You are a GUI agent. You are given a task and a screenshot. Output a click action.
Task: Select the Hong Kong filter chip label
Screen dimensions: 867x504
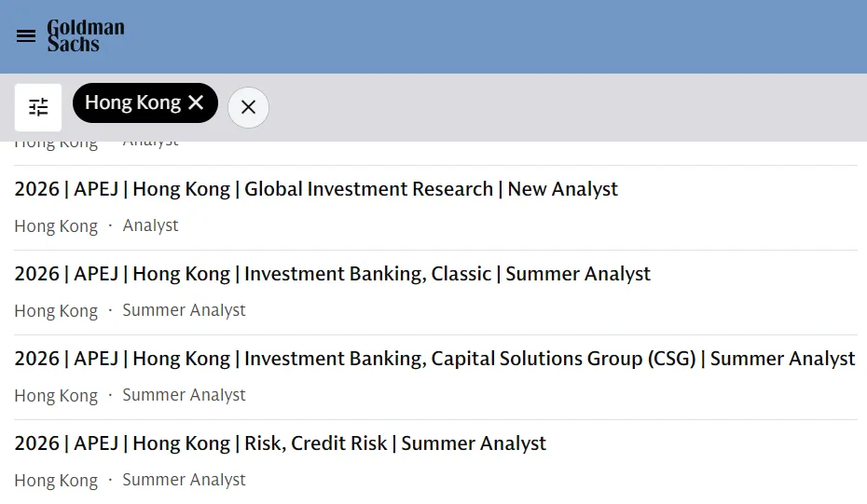click(x=132, y=102)
